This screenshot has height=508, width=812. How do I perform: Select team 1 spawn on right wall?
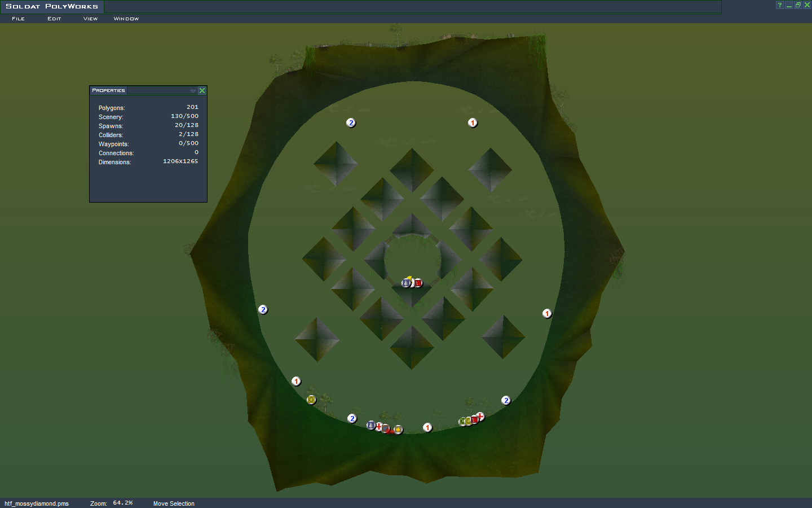pyautogui.click(x=547, y=314)
